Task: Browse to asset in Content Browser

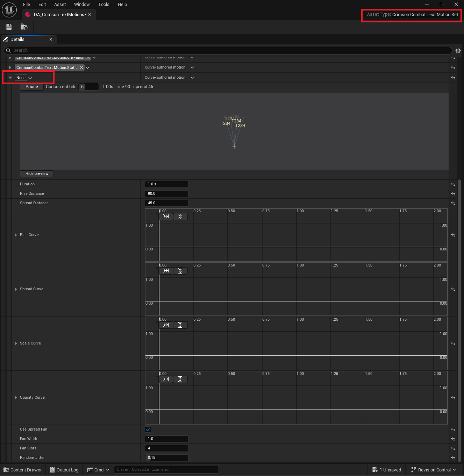Action: tap(24, 27)
